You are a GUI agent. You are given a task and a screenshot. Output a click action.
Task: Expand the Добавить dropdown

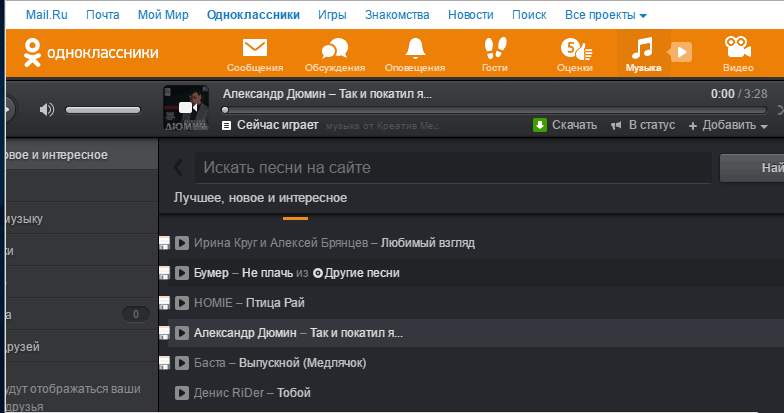[x=728, y=126]
